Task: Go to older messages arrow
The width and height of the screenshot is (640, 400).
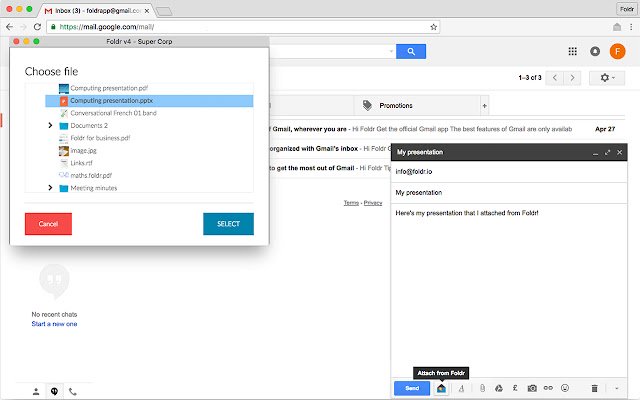Action: pyautogui.click(x=572, y=78)
